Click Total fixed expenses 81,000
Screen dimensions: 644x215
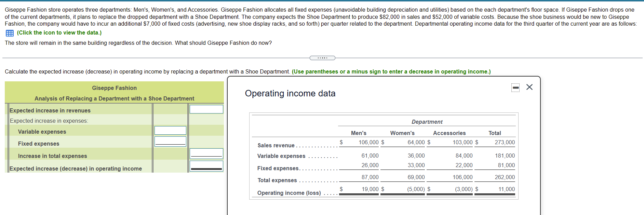506,165
